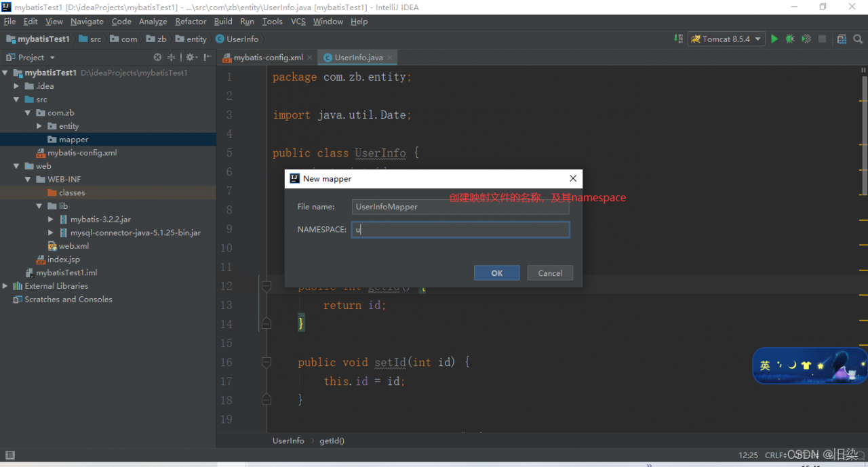Image resolution: width=868 pixels, height=467 pixels.
Task: Click the Build Project down-arrow icon
Action: [678, 39]
